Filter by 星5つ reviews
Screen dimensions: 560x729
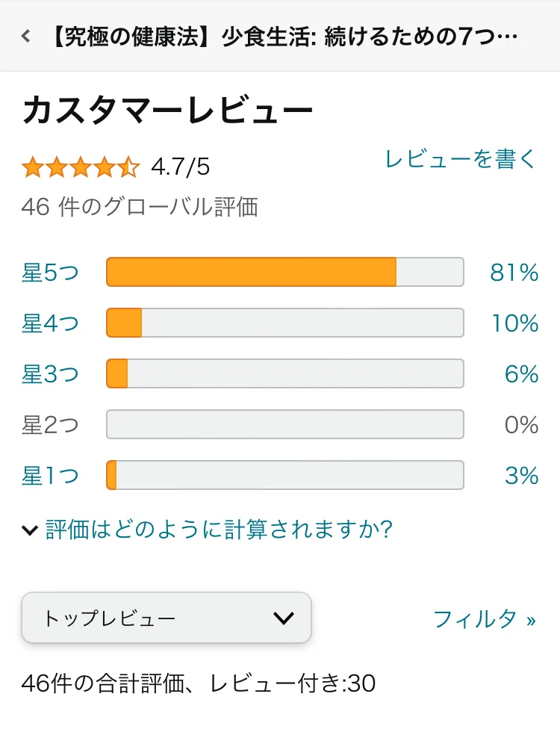(50, 273)
